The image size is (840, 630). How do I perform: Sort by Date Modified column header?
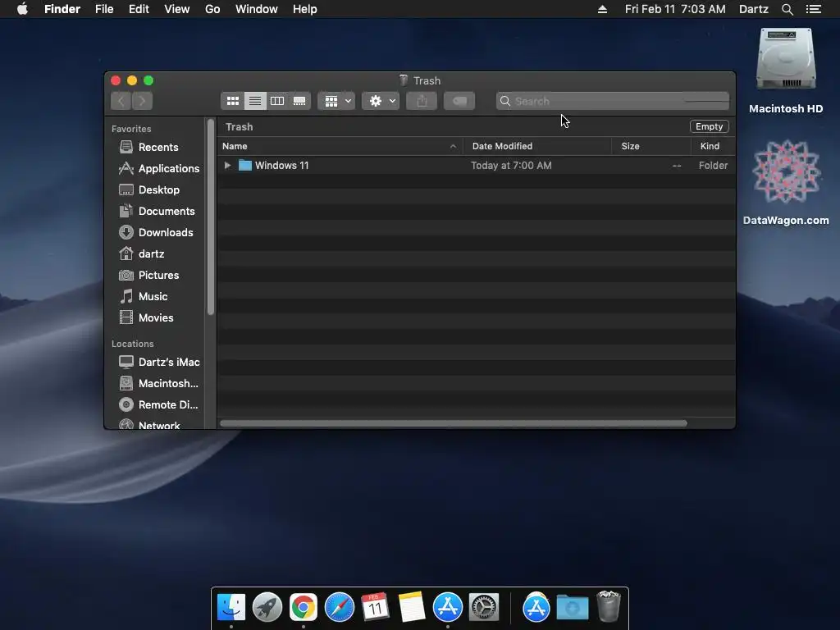coord(537,146)
